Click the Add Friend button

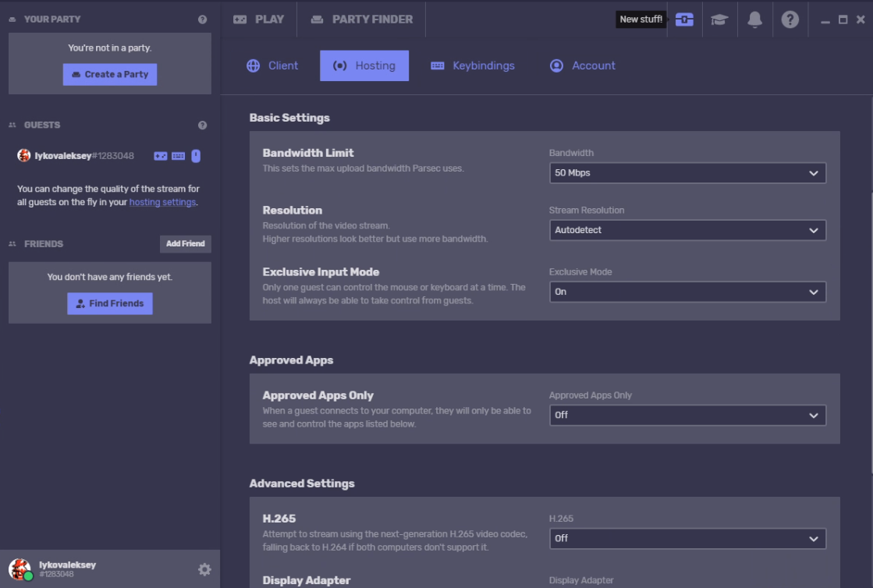[186, 243]
